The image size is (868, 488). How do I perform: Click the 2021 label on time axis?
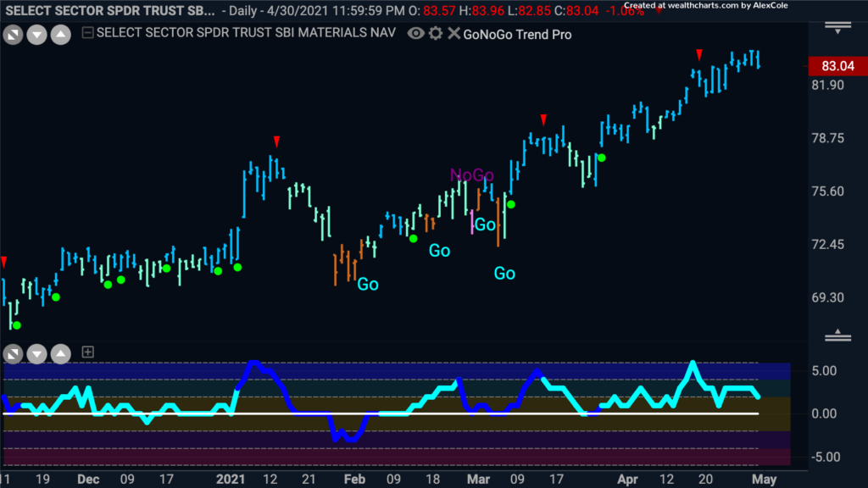[x=231, y=480]
